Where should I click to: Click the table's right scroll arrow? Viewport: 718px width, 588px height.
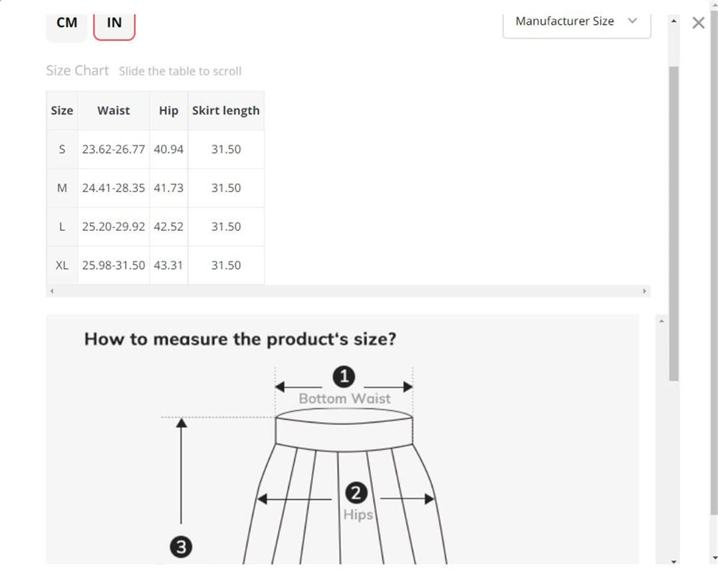(645, 291)
